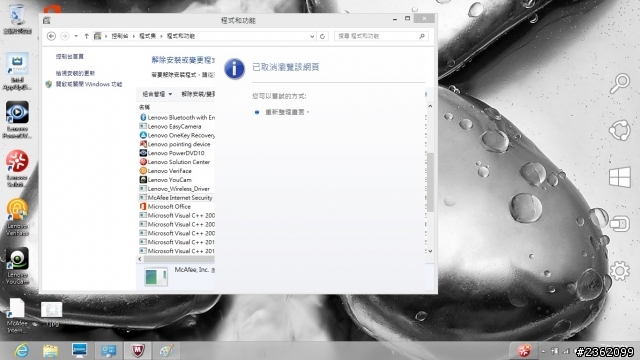
Task: Open the Organize dropdown menu
Action: click(x=157, y=94)
